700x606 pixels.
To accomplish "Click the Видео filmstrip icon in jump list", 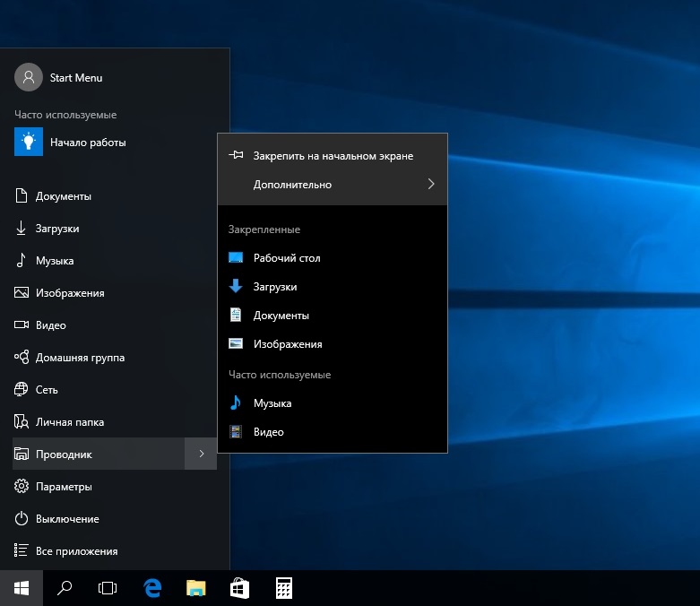I will tap(236, 431).
